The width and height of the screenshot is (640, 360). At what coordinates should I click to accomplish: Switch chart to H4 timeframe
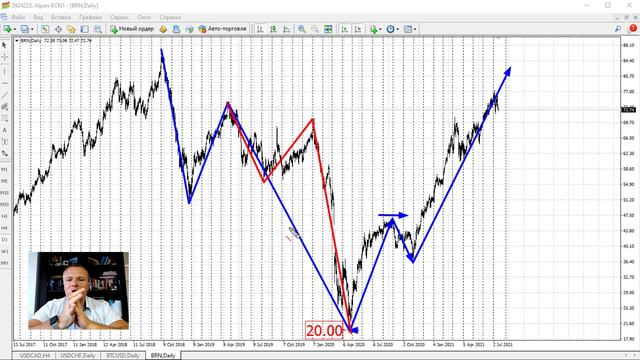click(x=4, y=228)
